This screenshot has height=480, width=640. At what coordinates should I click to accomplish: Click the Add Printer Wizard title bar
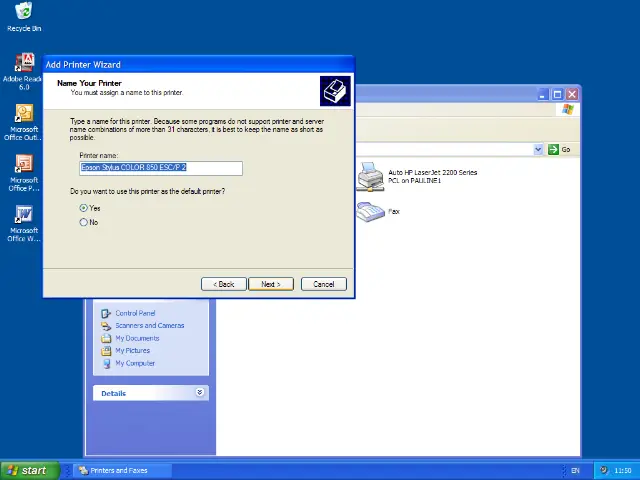[x=198, y=64]
